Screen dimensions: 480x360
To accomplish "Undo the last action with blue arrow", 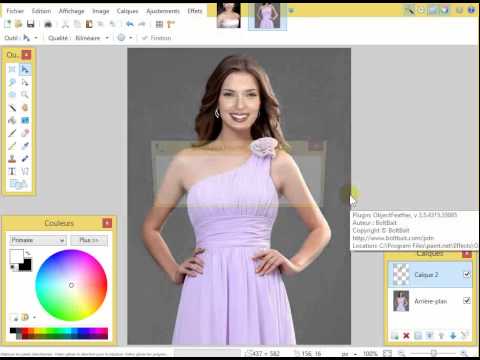I will pyautogui.click(x=130, y=24).
